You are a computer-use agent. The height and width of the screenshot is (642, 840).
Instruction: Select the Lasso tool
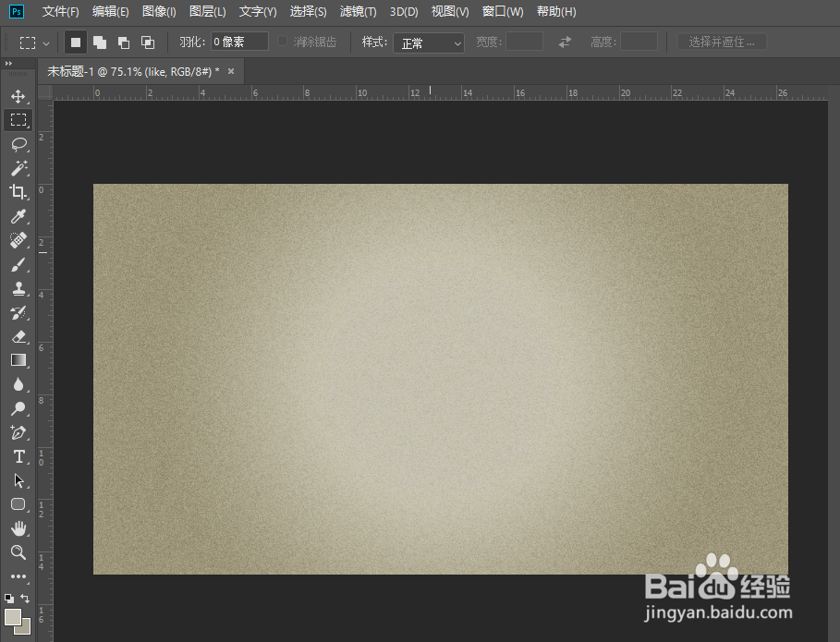point(18,144)
